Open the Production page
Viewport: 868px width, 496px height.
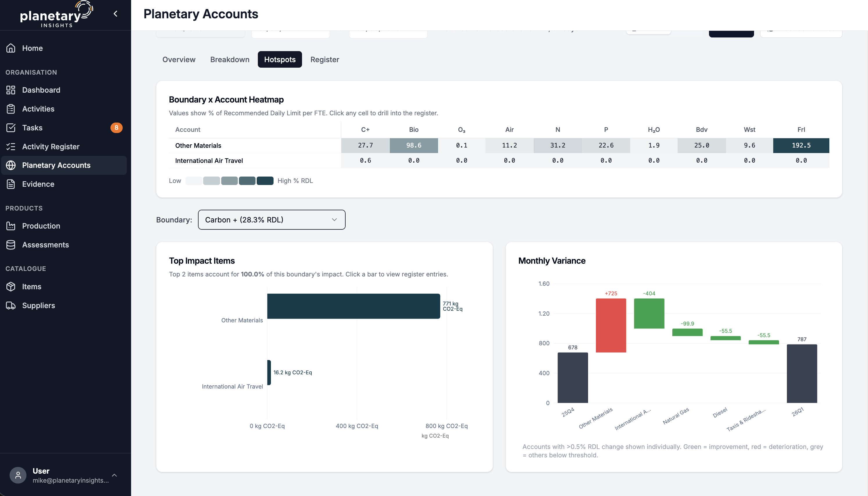click(64, 226)
